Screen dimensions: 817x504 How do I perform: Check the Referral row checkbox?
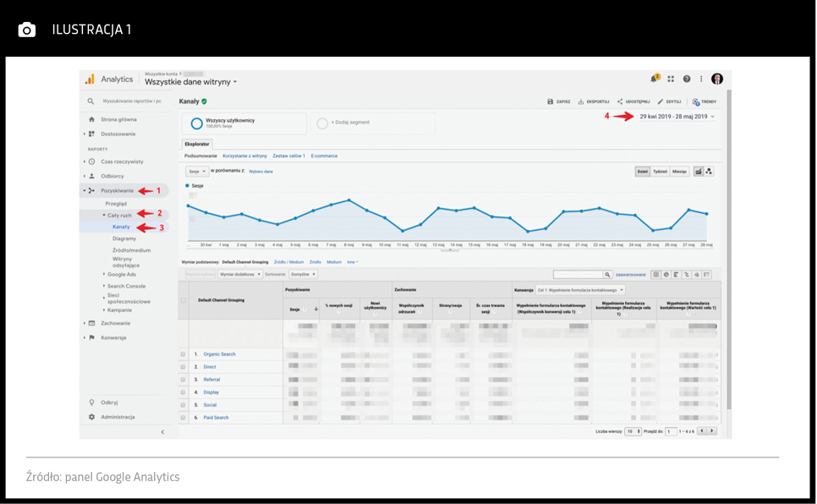tap(183, 380)
